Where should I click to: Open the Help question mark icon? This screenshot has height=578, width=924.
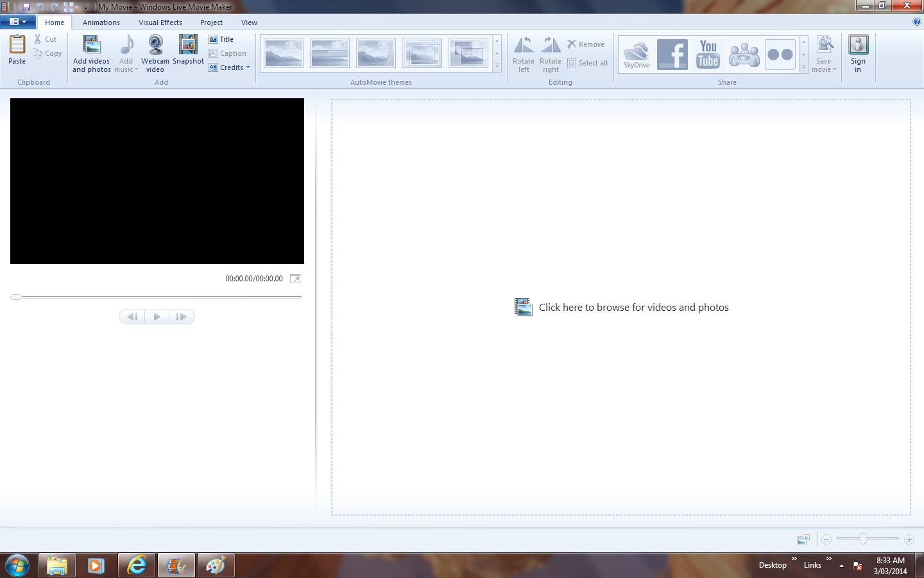click(x=916, y=21)
